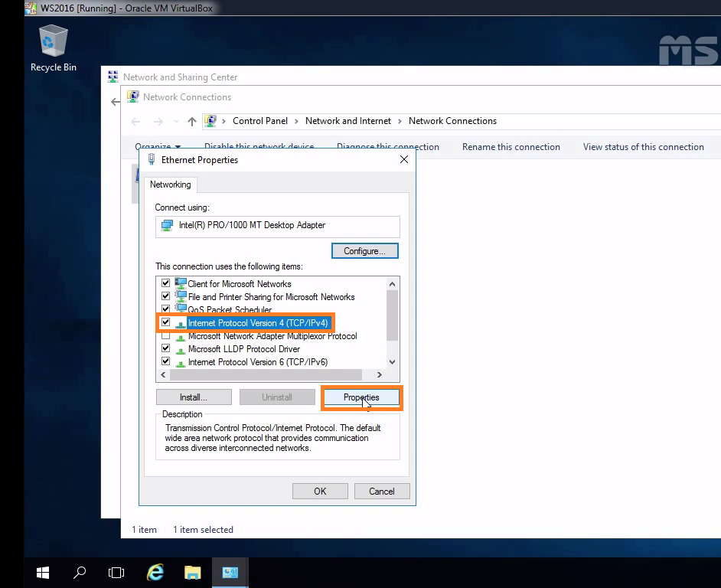Image resolution: width=721 pixels, height=588 pixels.
Task: Open the Organize dropdown menu
Action: [158, 146]
